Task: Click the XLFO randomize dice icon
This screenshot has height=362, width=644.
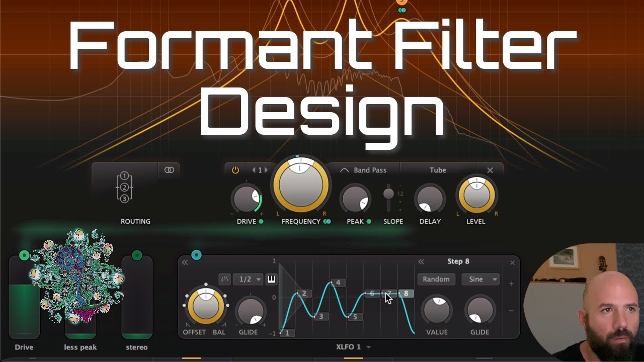Action: coord(224,279)
